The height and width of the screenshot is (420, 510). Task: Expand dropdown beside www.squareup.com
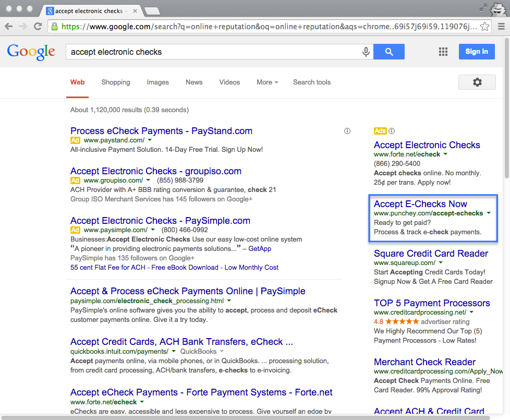(441, 262)
